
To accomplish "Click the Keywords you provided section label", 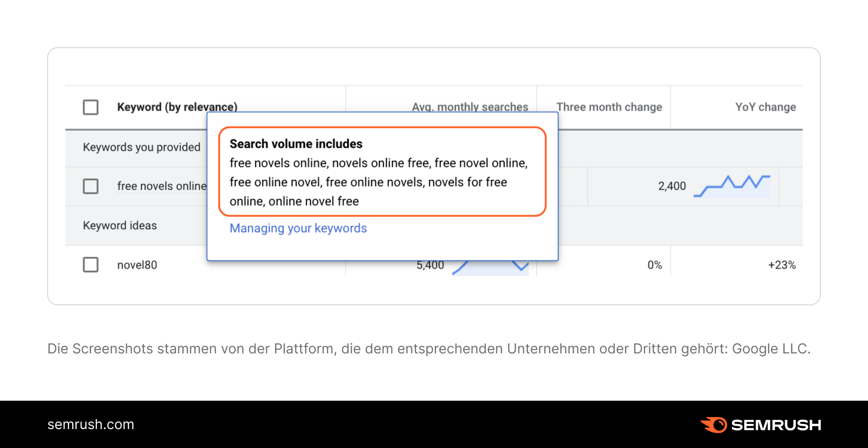I will coord(141,147).
